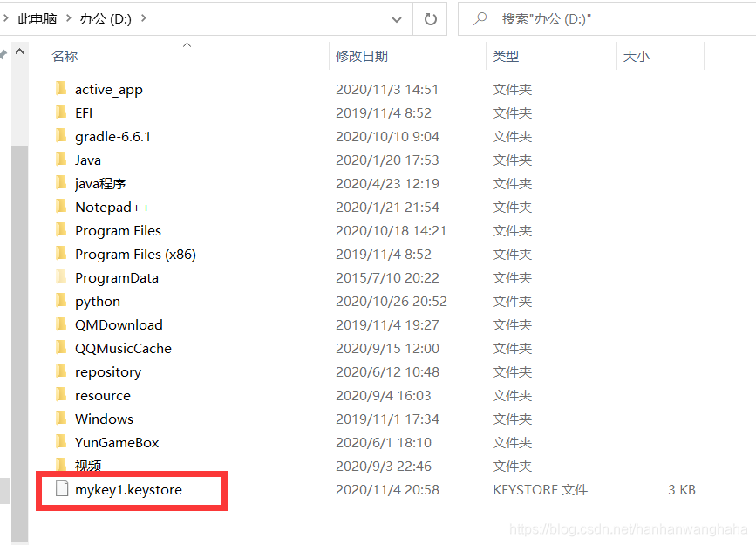This screenshot has width=756, height=545.
Task: Click the YunGameBox folder icon
Action: (61, 442)
